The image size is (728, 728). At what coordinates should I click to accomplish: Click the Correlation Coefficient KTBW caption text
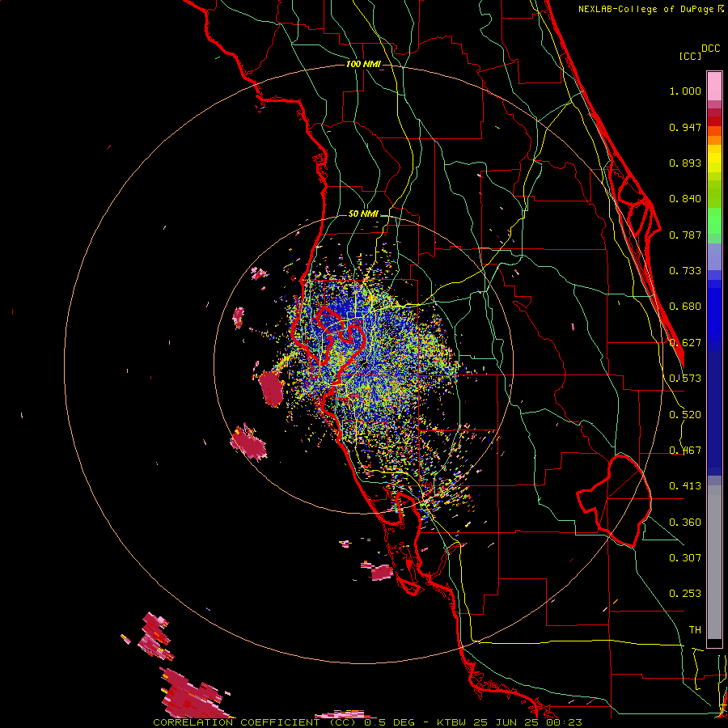coord(367,722)
